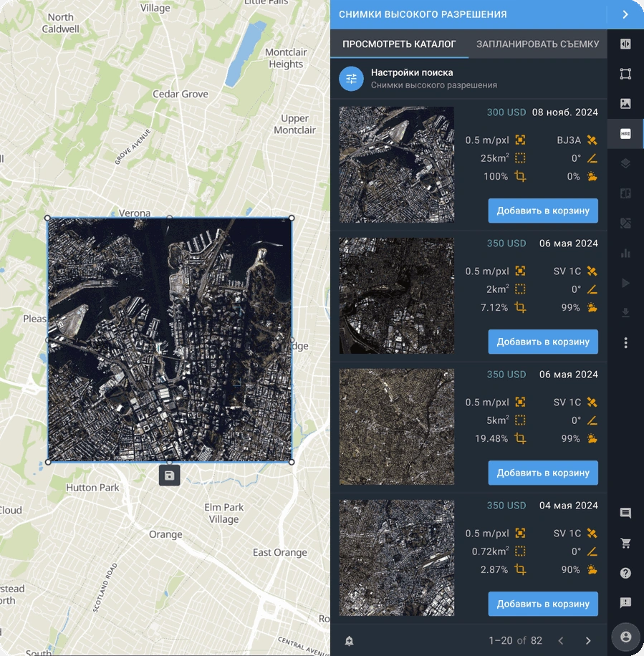Select the area selection tool icon

click(625, 73)
